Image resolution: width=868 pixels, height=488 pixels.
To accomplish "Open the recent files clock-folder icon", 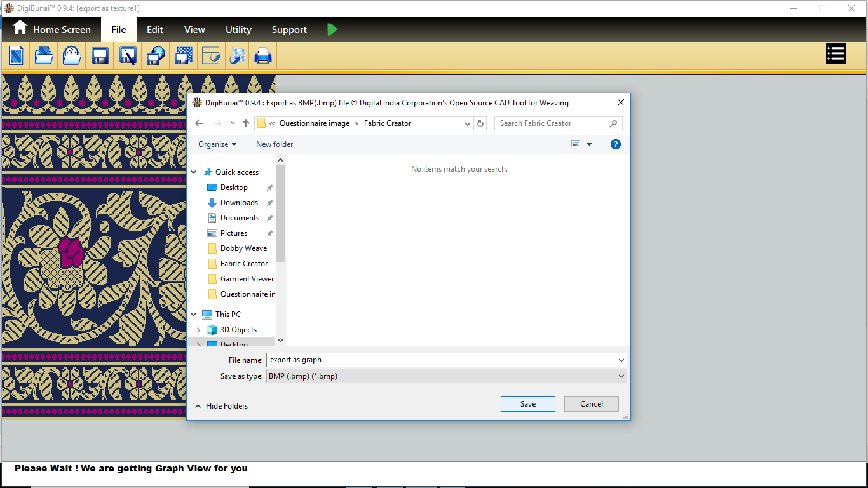I will 72,56.
